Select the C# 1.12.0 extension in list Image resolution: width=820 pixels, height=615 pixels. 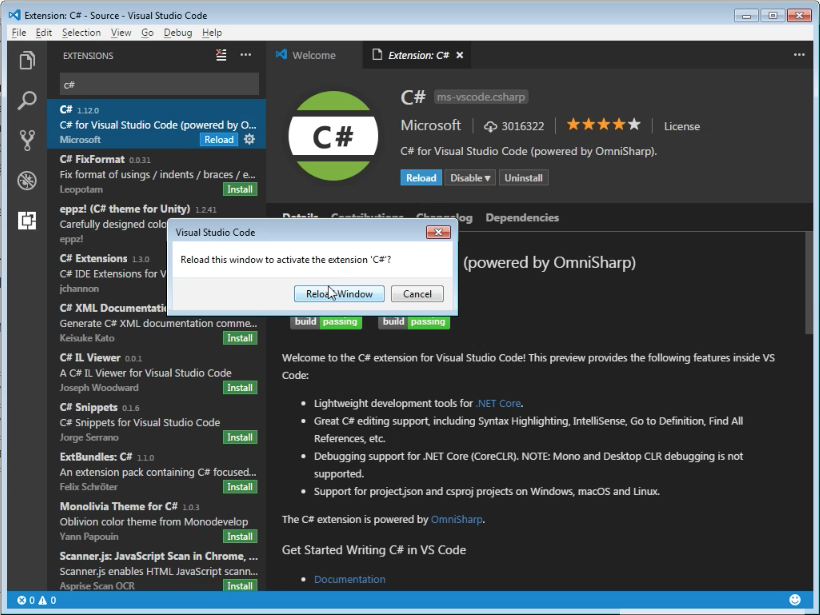[156, 124]
